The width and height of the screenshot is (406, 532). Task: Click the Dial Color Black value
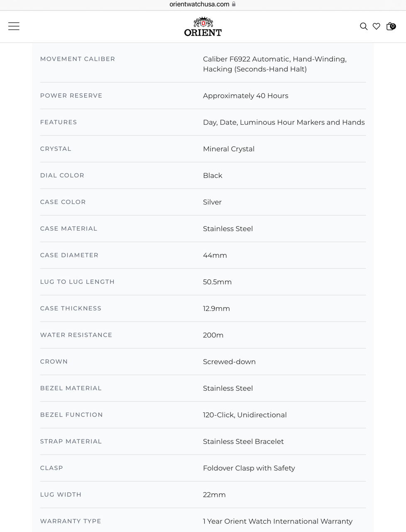tap(213, 175)
